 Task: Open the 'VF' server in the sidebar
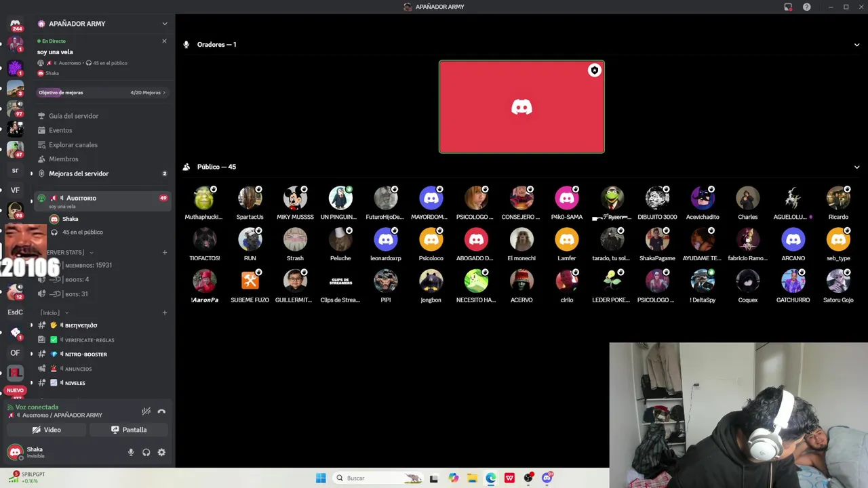(x=15, y=190)
